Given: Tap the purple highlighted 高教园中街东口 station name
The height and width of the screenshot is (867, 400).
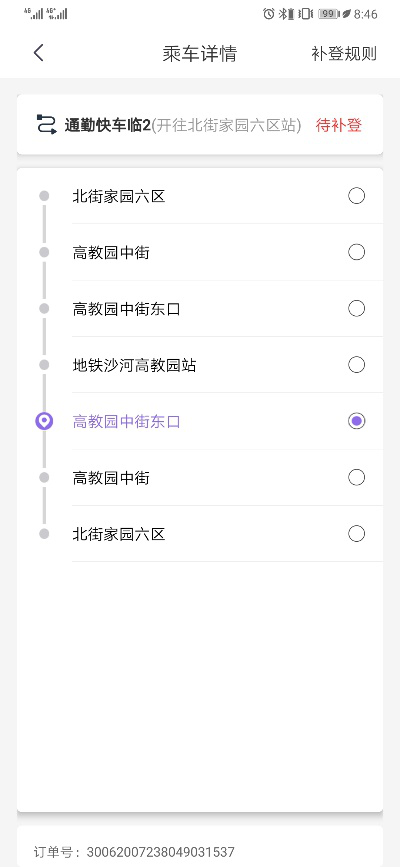Looking at the screenshot, I should tap(127, 422).
